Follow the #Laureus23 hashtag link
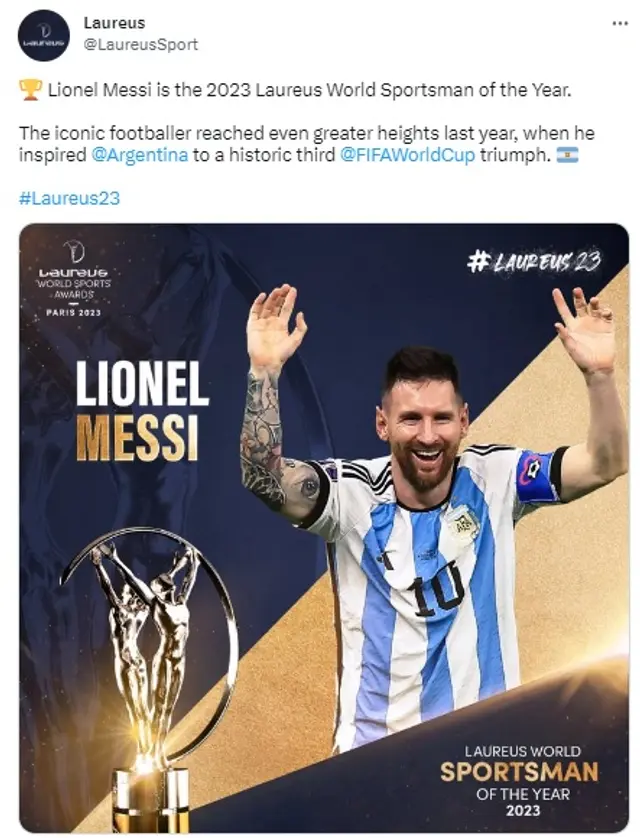Screen dimensions: 640x838 point(69,198)
